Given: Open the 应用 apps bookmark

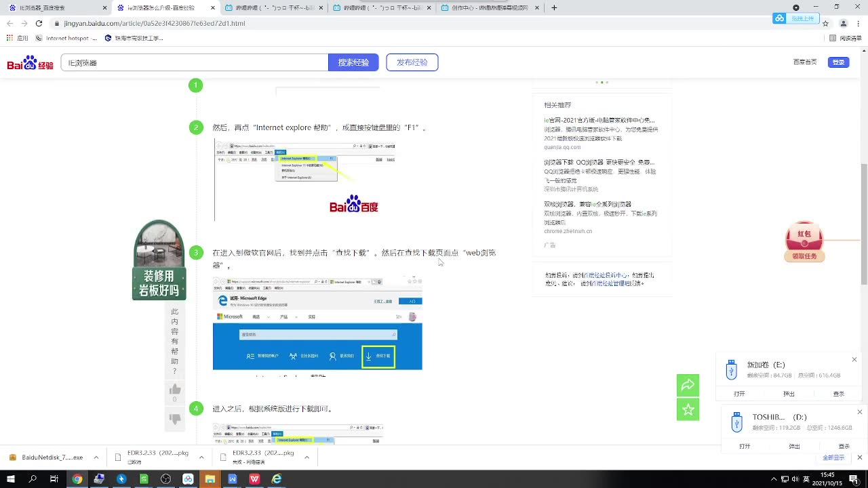Looking at the screenshot, I should click(x=18, y=39).
